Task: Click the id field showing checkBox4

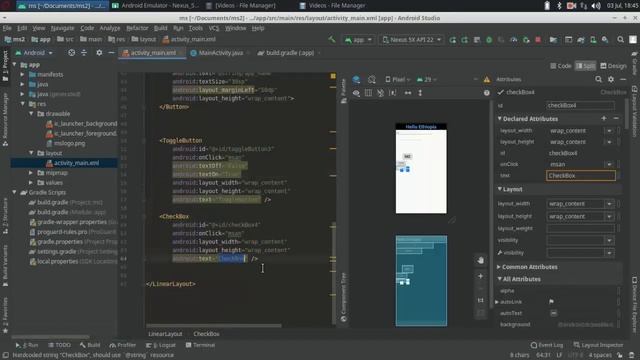Action: (580, 105)
